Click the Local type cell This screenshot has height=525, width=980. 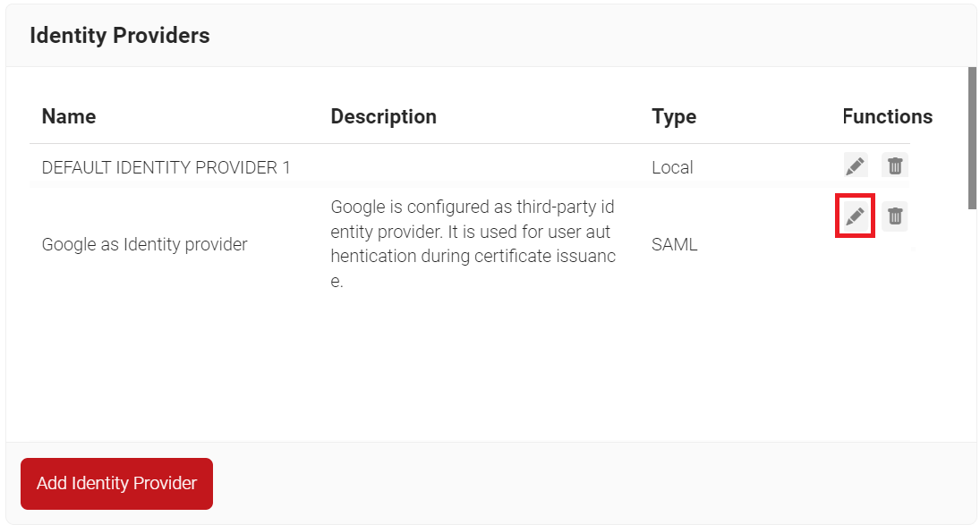tap(672, 167)
